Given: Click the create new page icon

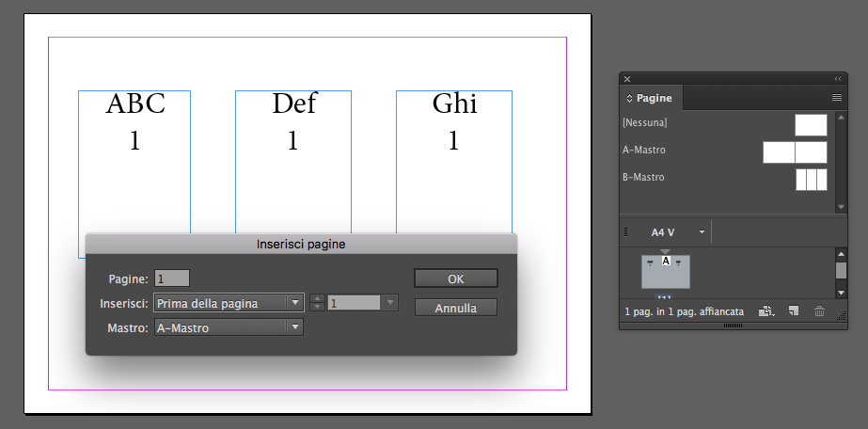Looking at the screenshot, I should tap(794, 311).
